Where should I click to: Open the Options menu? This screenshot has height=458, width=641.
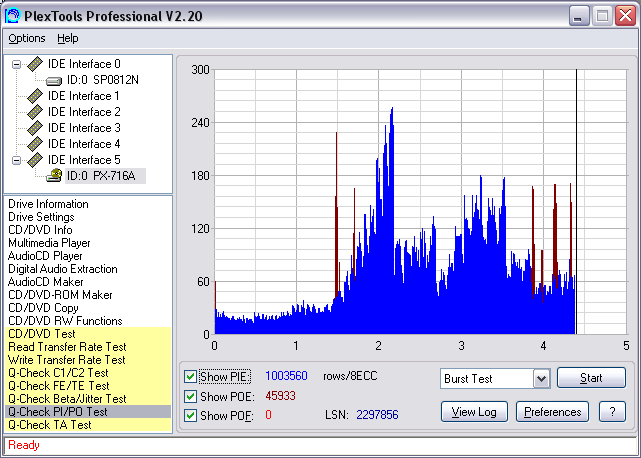(27, 38)
